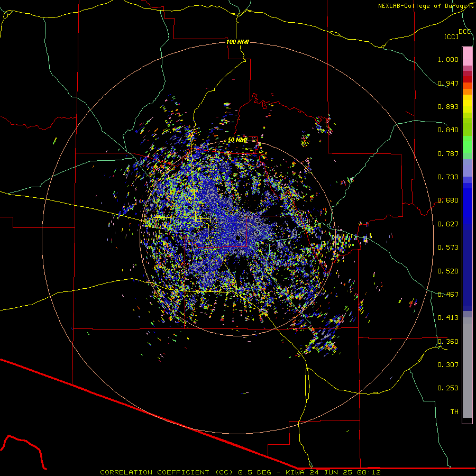
Task: Click the radar site center dot
Action: click(x=237, y=238)
